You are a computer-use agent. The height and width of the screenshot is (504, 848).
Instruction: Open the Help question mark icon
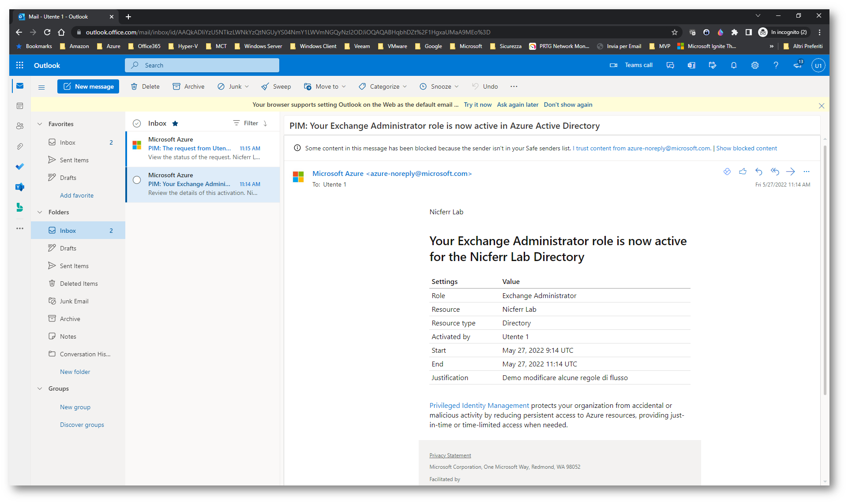click(x=776, y=65)
